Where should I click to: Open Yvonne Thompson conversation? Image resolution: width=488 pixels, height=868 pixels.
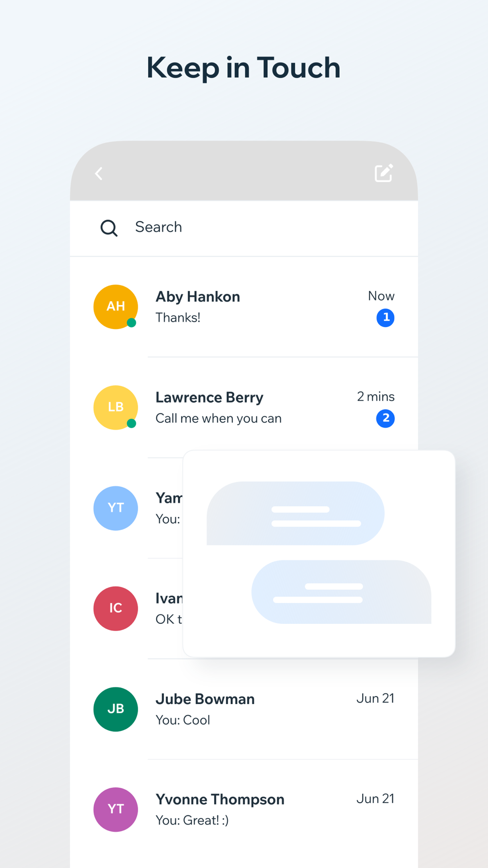tap(244, 810)
